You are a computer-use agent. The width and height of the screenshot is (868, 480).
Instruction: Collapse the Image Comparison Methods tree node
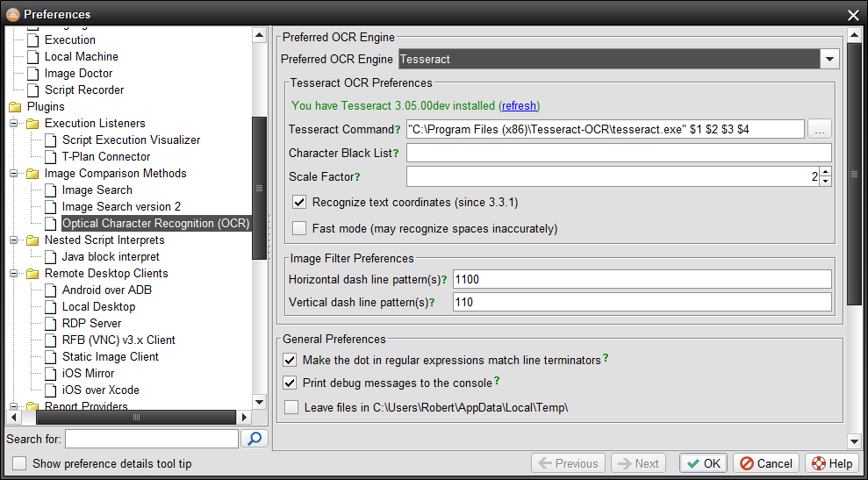point(15,174)
